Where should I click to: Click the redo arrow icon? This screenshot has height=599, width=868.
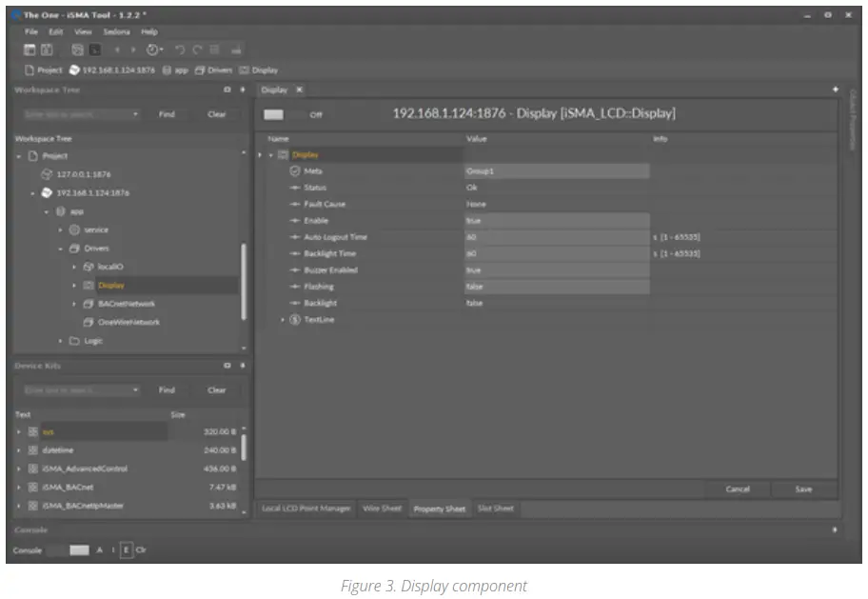pos(198,50)
